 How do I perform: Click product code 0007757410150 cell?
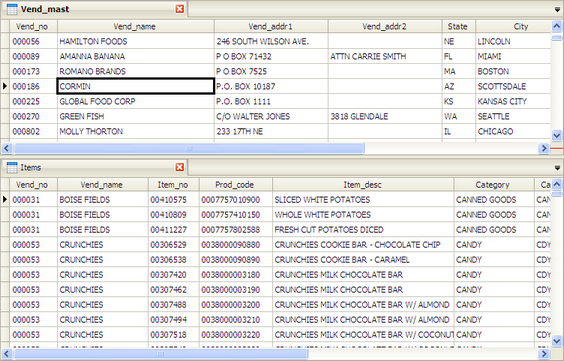pos(236,215)
